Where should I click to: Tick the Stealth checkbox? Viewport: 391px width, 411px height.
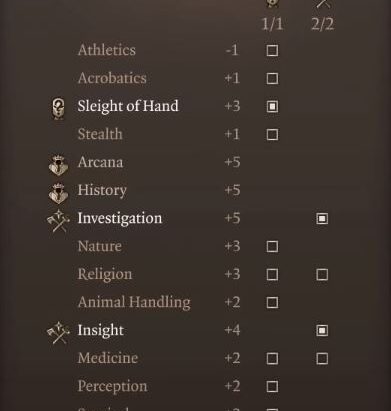[272, 135]
